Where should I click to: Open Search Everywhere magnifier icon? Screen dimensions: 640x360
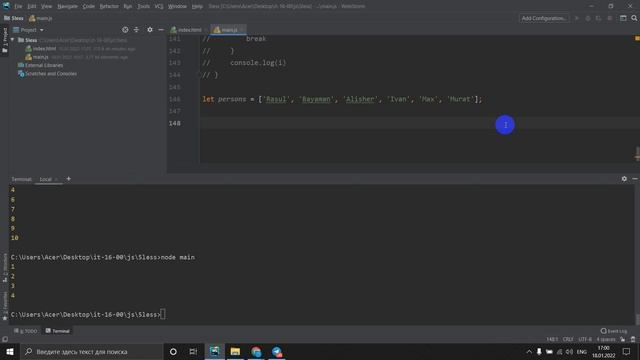click(x=634, y=18)
